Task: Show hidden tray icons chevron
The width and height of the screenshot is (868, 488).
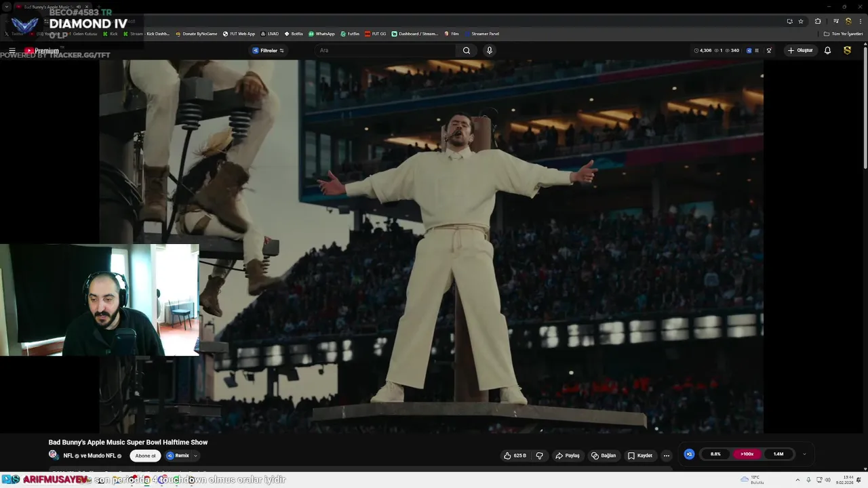Action: (798, 480)
